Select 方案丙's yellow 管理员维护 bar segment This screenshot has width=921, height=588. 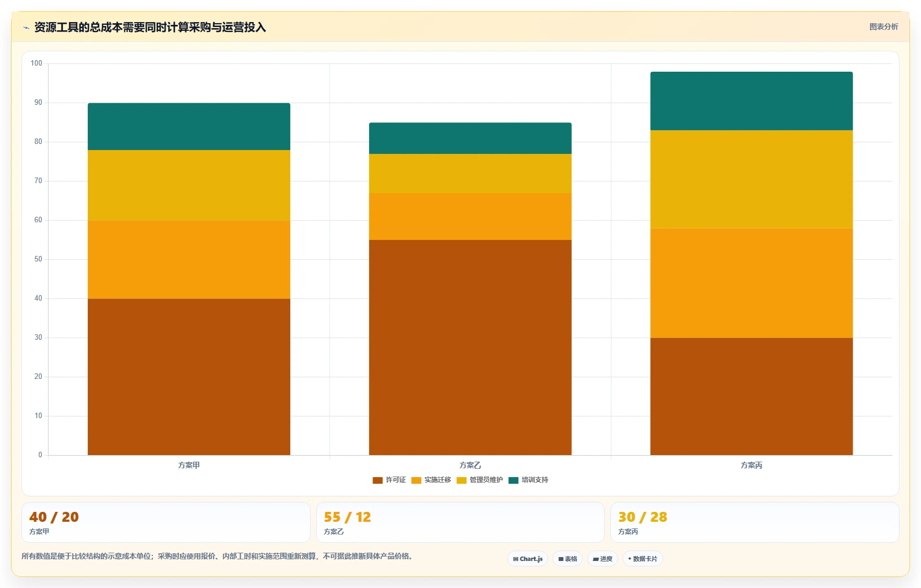(x=752, y=179)
